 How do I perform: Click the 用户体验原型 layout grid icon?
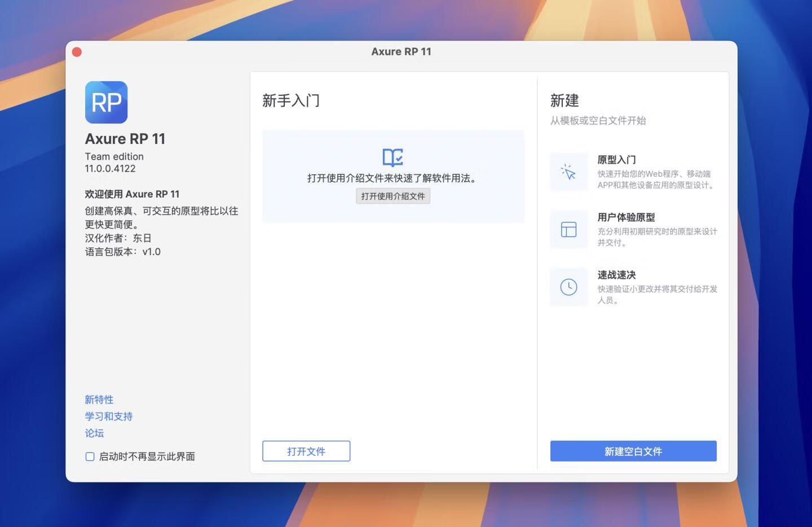568,230
